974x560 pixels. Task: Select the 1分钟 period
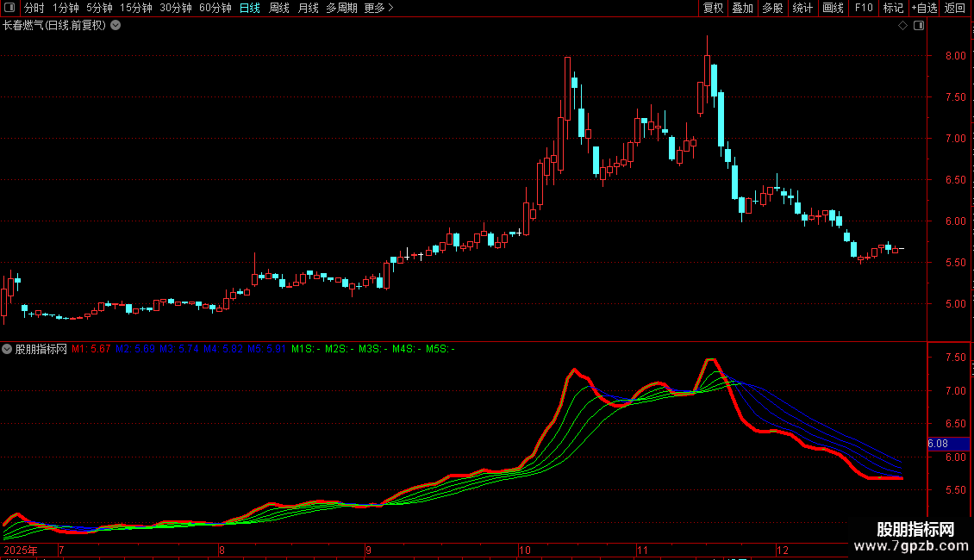(x=66, y=8)
